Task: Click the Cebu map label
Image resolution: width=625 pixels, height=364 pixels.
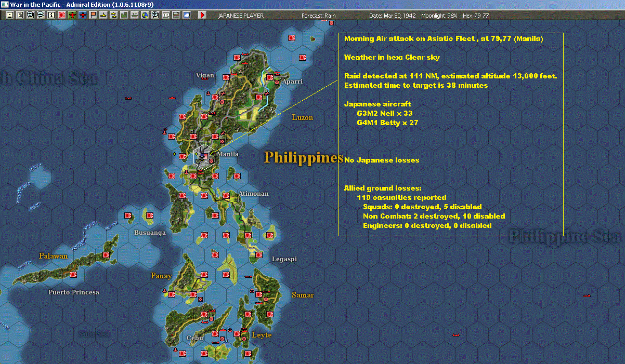Action: coord(194,338)
